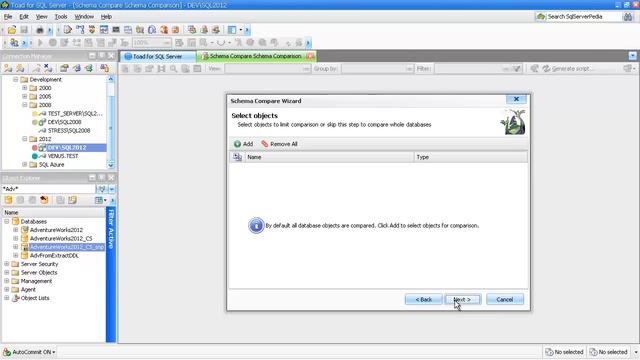Image resolution: width=640 pixels, height=360 pixels.
Task: Expand the Object Lists node
Action: coord(7,298)
